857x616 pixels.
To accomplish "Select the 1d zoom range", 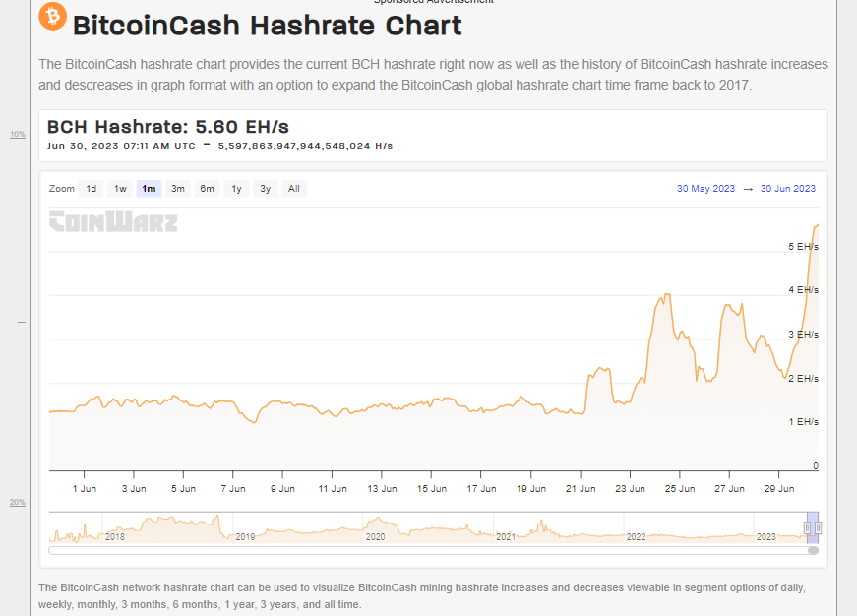I will (x=92, y=189).
